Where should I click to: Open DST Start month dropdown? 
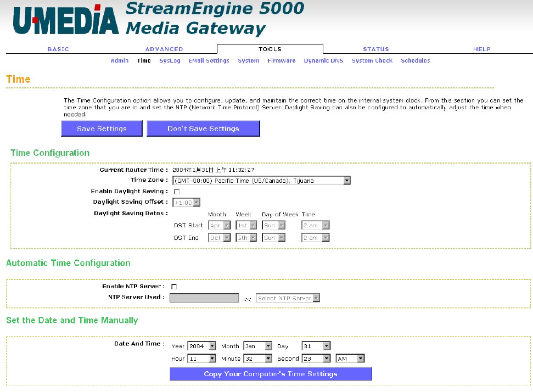[x=219, y=226]
